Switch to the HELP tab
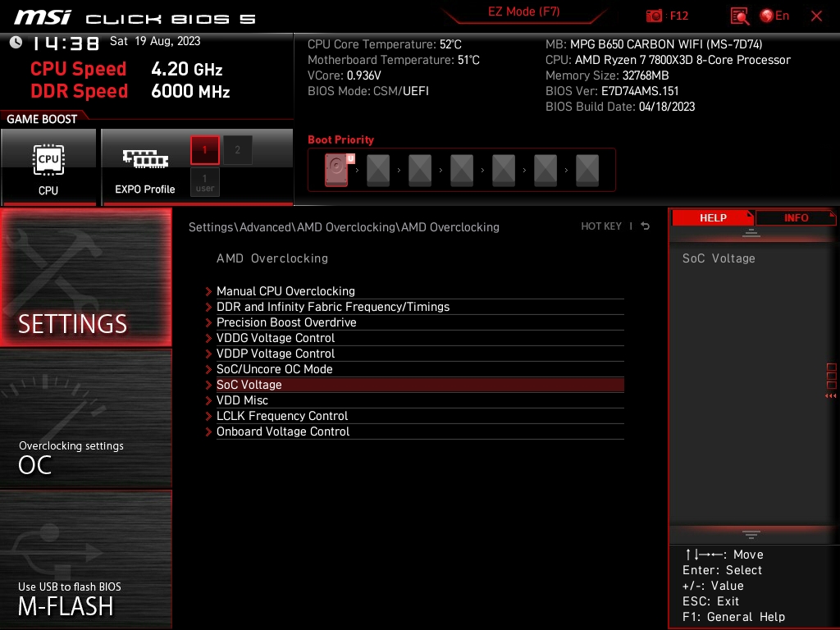The width and height of the screenshot is (840, 630). [x=713, y=217]
